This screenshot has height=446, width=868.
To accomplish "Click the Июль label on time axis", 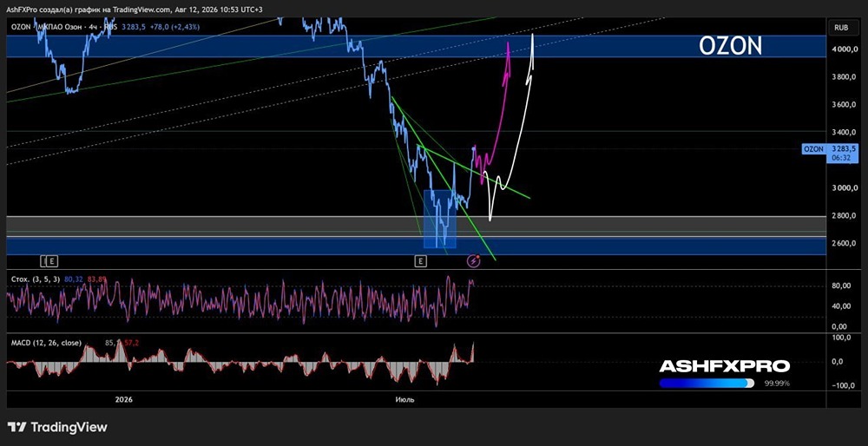I will (404, 399).
